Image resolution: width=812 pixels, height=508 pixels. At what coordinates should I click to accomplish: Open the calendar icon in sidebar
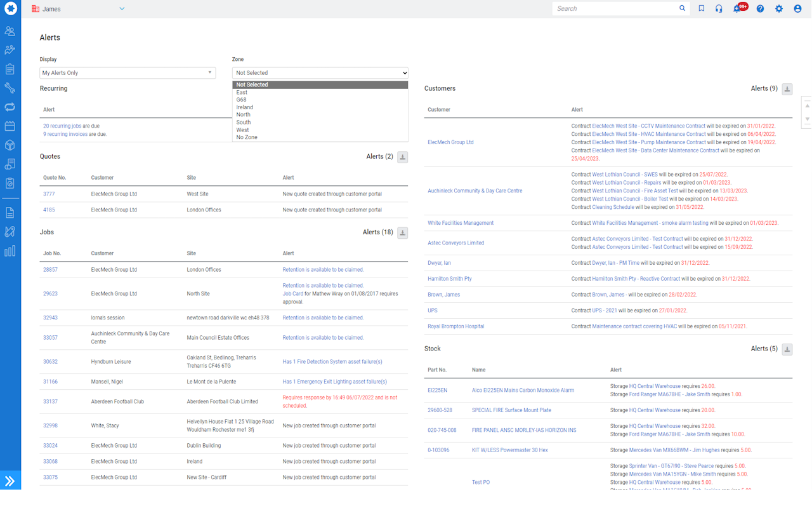tap(10, 126)
